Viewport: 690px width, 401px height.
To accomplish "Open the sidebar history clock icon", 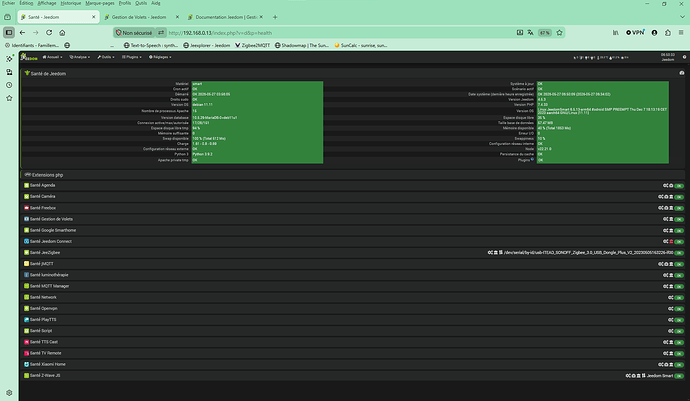I will 9,85.
